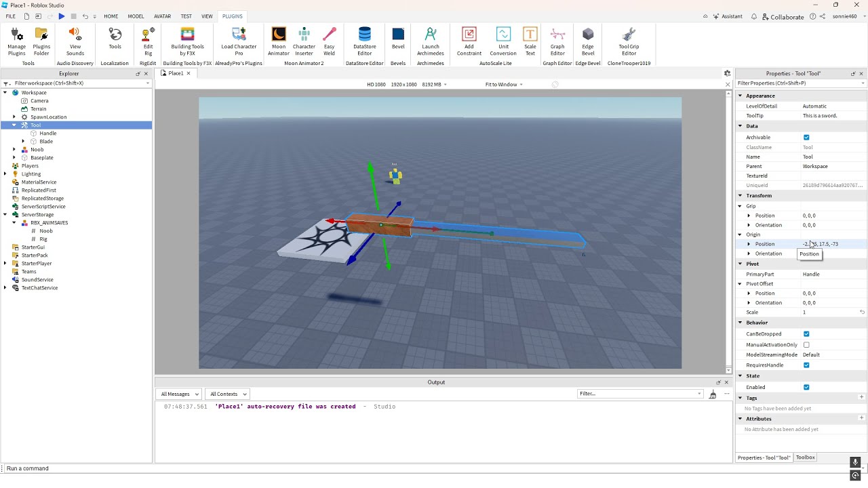Launch the Archimedes plugin
The image size is (868, 488).
pyautogui.click(x=431, y=42)
